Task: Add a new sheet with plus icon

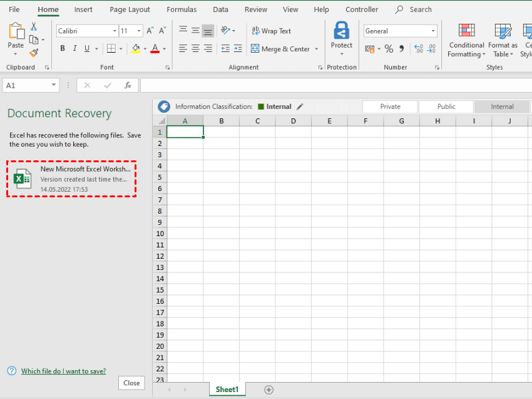Action: pos(269,390)
